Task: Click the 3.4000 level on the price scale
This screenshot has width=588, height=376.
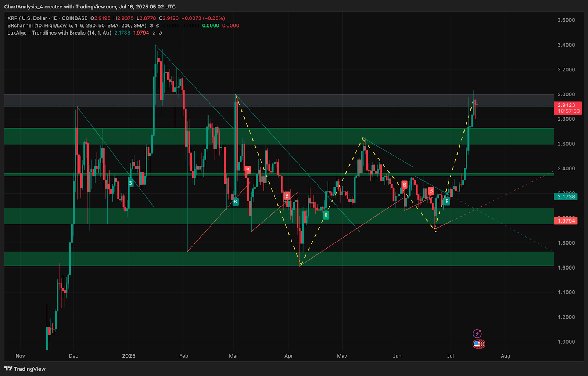Action: (566, 45)
